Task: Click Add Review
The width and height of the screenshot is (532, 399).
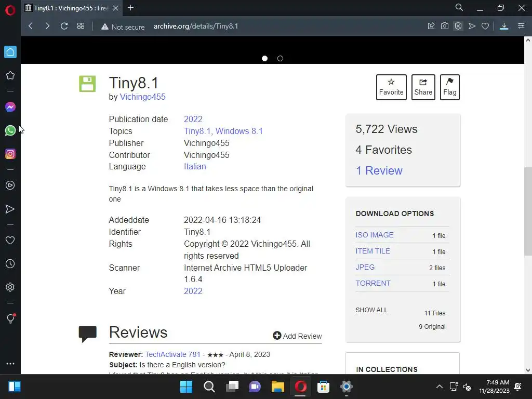Action: point(297,336)
